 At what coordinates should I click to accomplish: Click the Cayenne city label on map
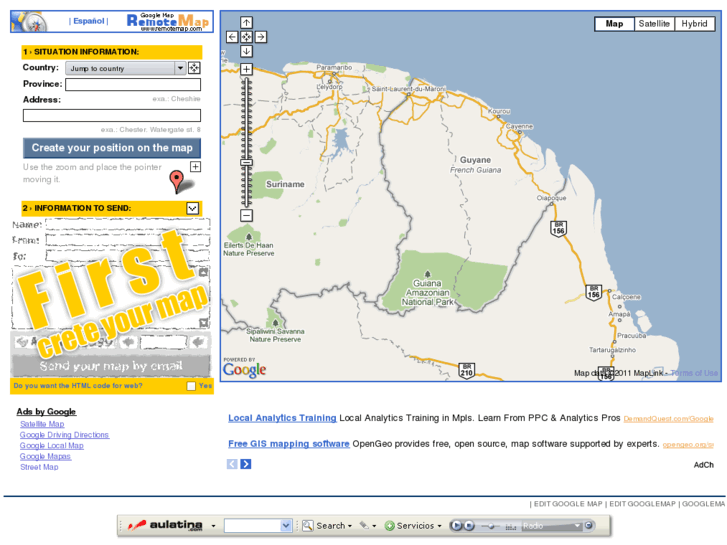click(x=519, y=126)
